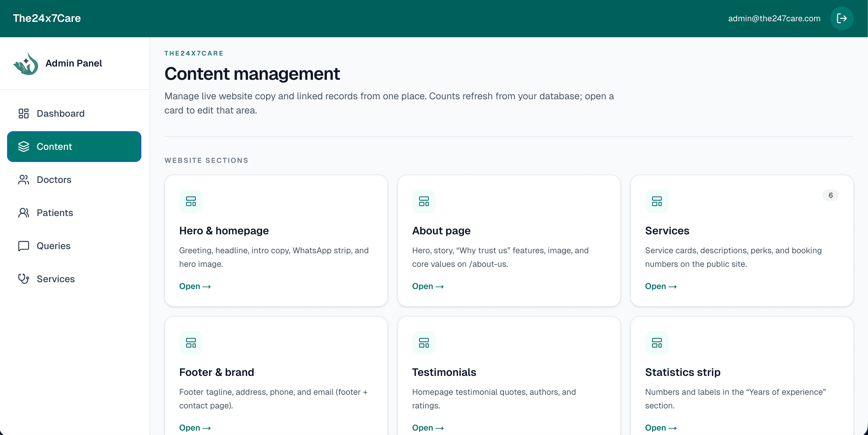Click the Patients users icon
This screenshot has width=868, height=435.
coord(24,213)
